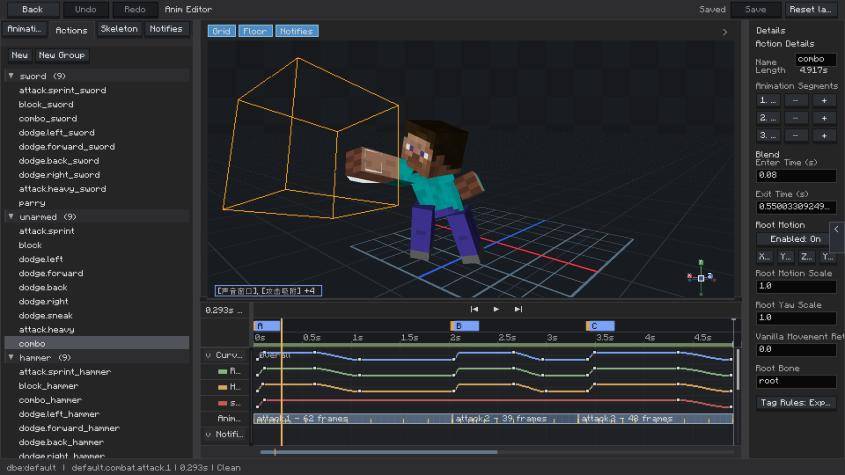Screen dimensions: 845x475
Task: Click the viewport notify tags label +4
Action: click(268, 291)
